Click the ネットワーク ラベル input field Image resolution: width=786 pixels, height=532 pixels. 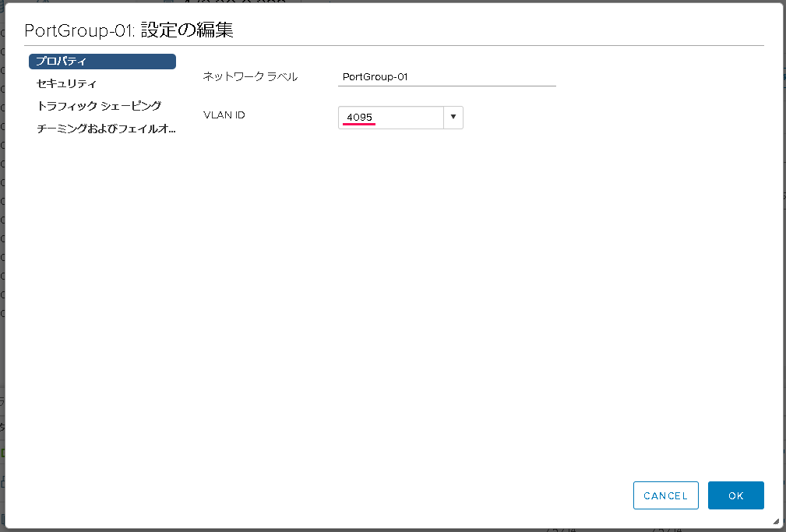coord(446,76)
